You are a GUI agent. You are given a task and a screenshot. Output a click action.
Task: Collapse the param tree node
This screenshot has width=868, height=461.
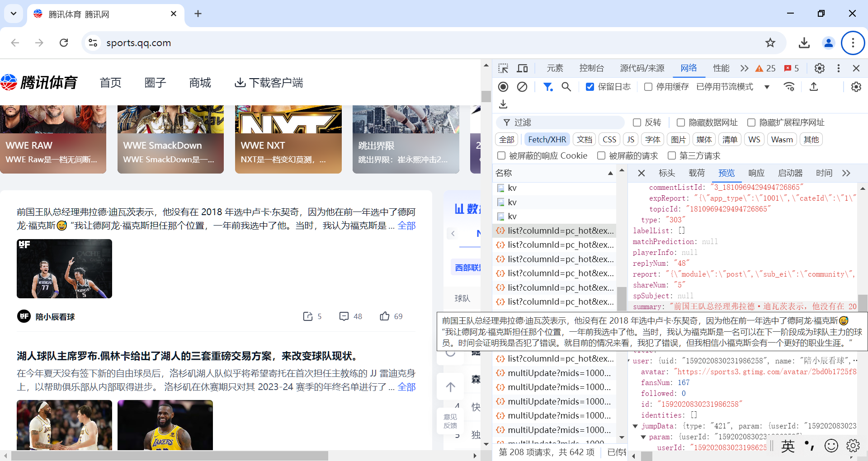643,437
